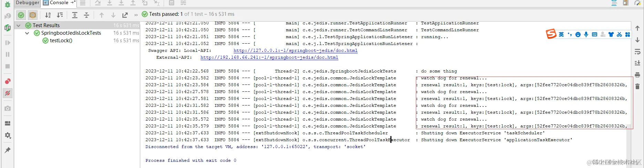Click the 'Process finished with exit code 0' line
This screenshot has height=168, width=644.
191,160
